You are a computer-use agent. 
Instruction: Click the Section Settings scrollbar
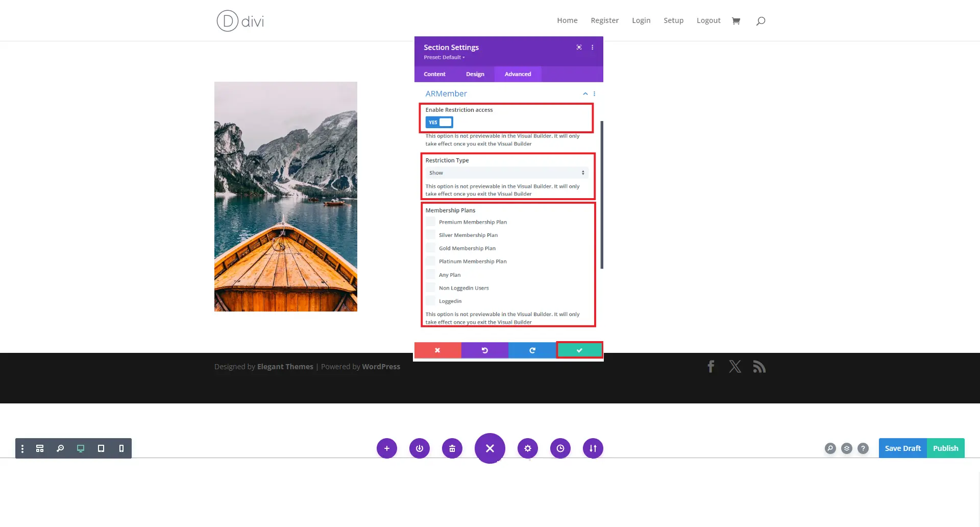602,195
